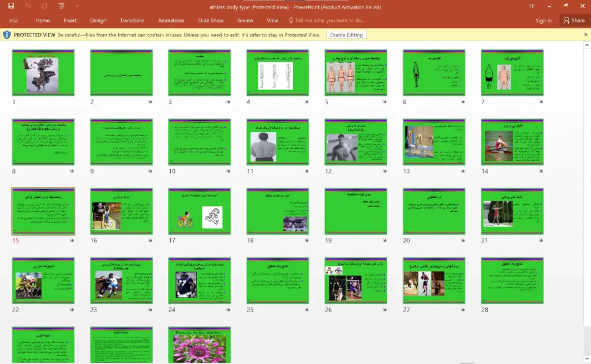The height and width of the screenshot is (364, 591).
Task: Click the Sign in link
Action: pos(543,20)
